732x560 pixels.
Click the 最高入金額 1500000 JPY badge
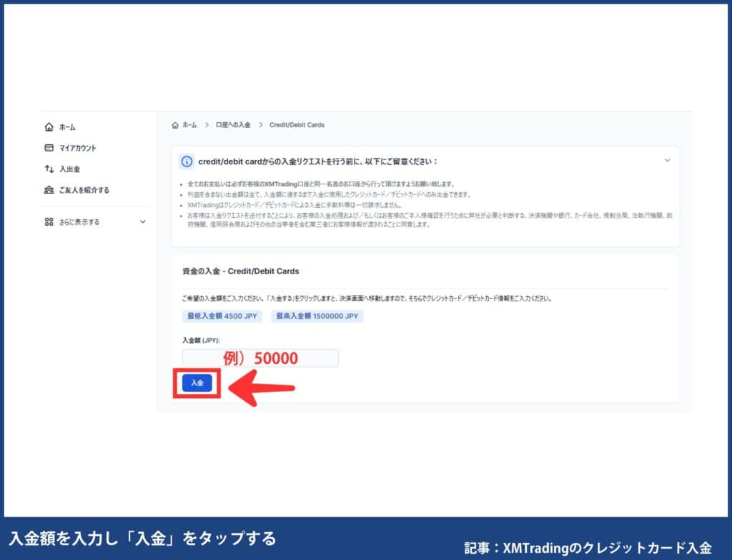pyautogui.click(x=317, y=316)
